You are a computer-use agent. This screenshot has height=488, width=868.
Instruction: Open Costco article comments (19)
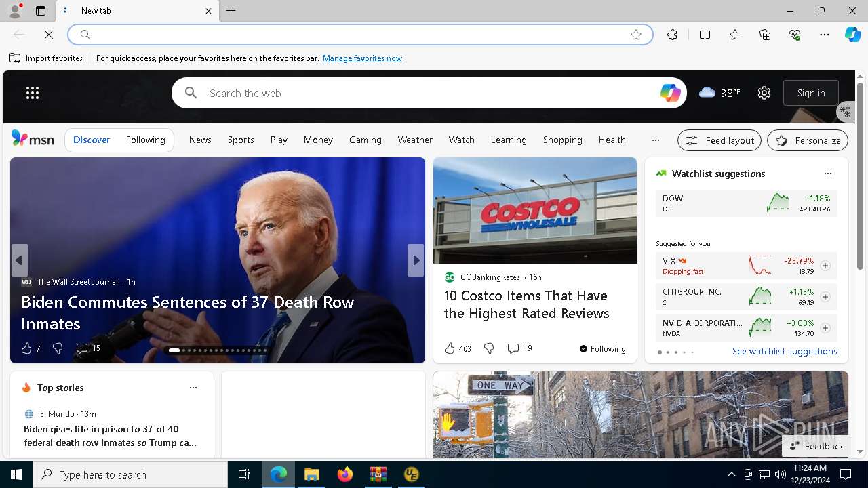pyautogui.click(x=520, y=348)
